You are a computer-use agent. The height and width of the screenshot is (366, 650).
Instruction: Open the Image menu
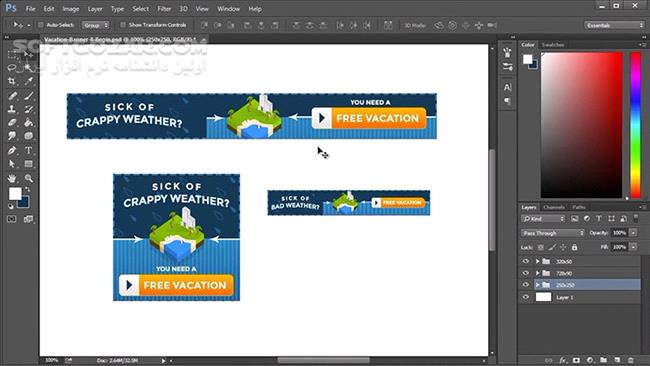70,8
